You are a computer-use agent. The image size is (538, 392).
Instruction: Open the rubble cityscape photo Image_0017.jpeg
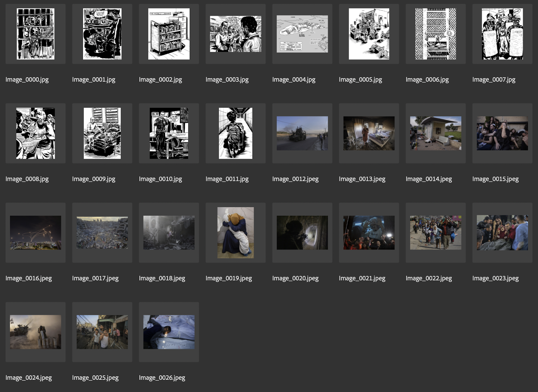(x=102, y=232)
